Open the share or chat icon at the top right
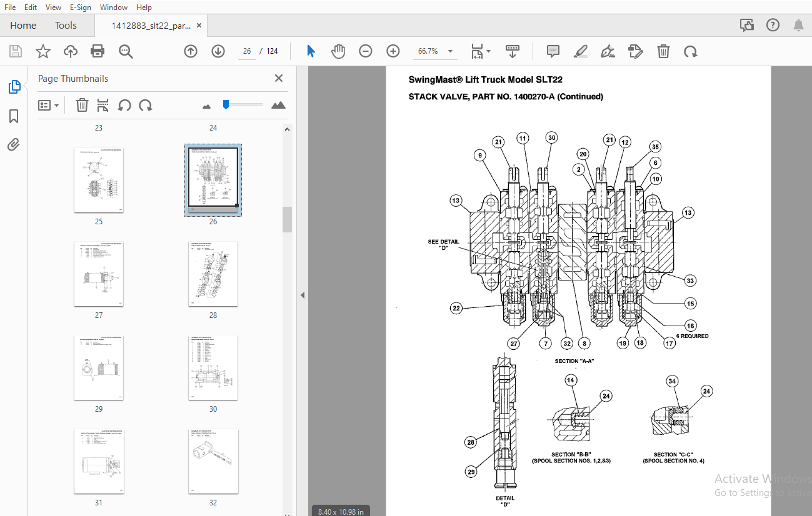This screenshot has height=516, width=812. tap(747, 26)
